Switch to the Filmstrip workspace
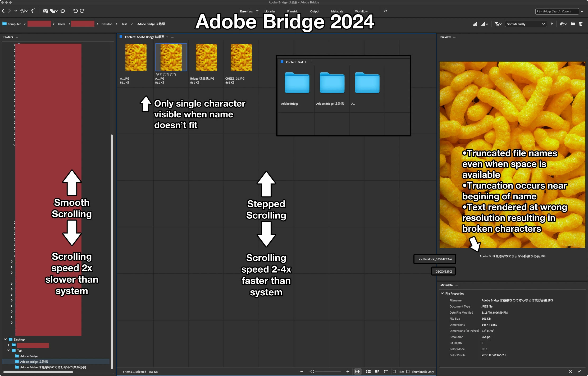This screenshot has width=588, height=376. click(293, 11)
